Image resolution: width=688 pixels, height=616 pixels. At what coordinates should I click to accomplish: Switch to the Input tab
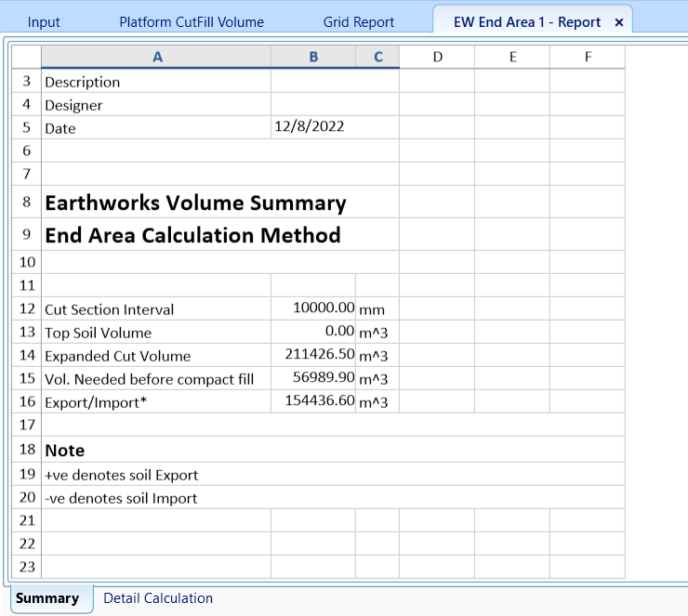click(x=44, y=22)
